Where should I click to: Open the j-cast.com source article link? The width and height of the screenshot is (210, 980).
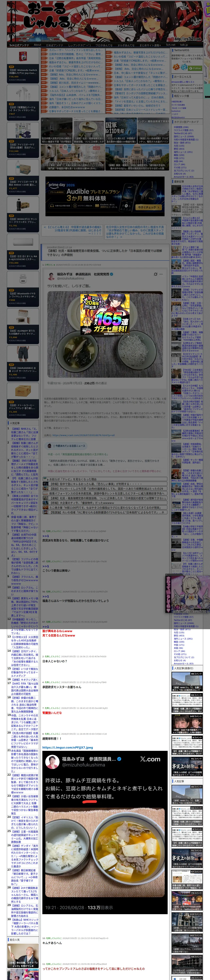pyautogui.click(x=83, y=436)
